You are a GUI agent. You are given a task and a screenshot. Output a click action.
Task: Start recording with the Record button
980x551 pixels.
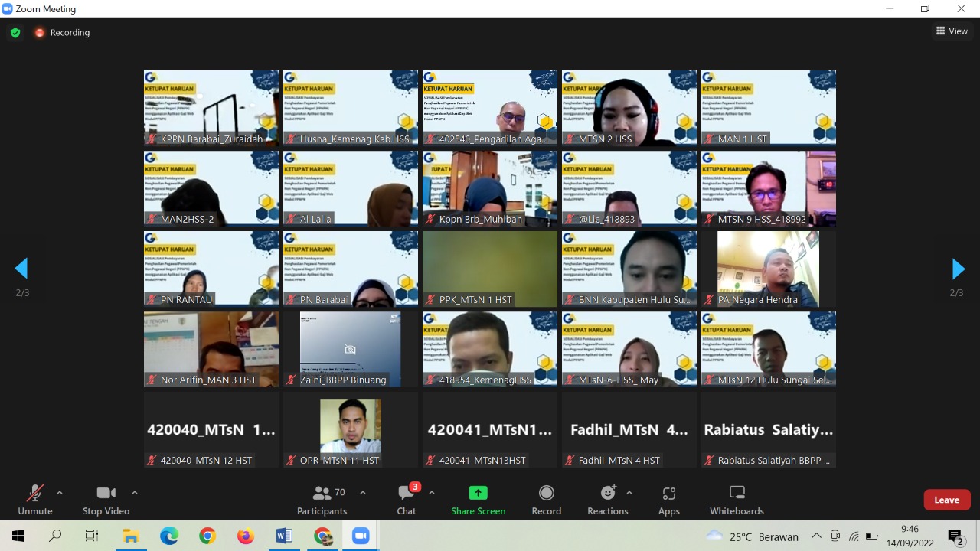coord(546,500)
